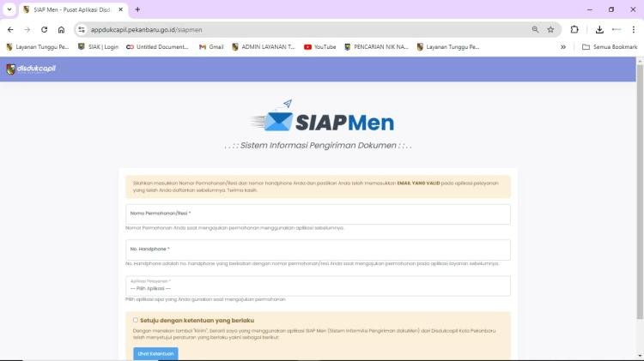Click the browser forward arrow
644x361 pixels.
[x=27, y=29]
